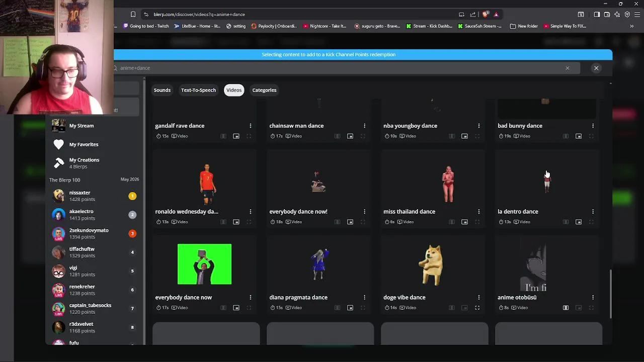644x362 pixels.
Task: Click tiffachuftw's leaderboard avatar
Action: pyautogui.click(x=58, y=252)
